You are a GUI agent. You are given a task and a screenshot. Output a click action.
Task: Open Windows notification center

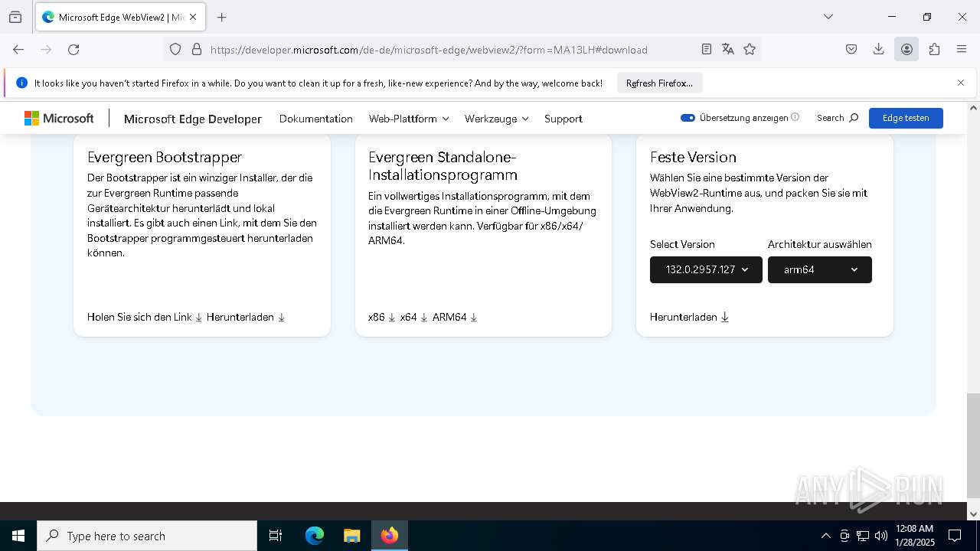click(x=955, y=536)
